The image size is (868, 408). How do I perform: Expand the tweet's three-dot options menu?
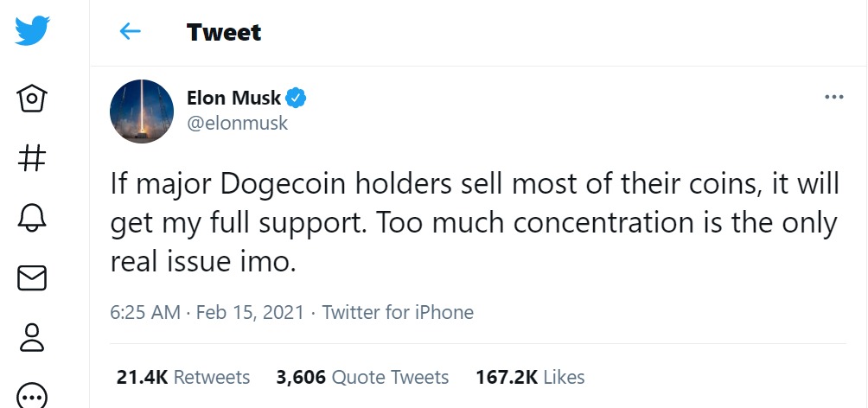833,97
